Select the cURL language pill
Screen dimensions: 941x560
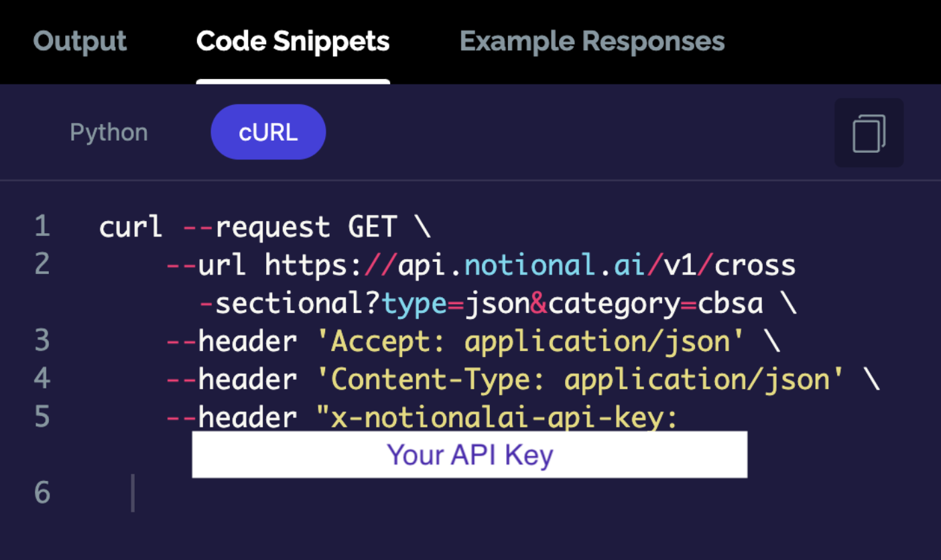(x=268, y=132)
